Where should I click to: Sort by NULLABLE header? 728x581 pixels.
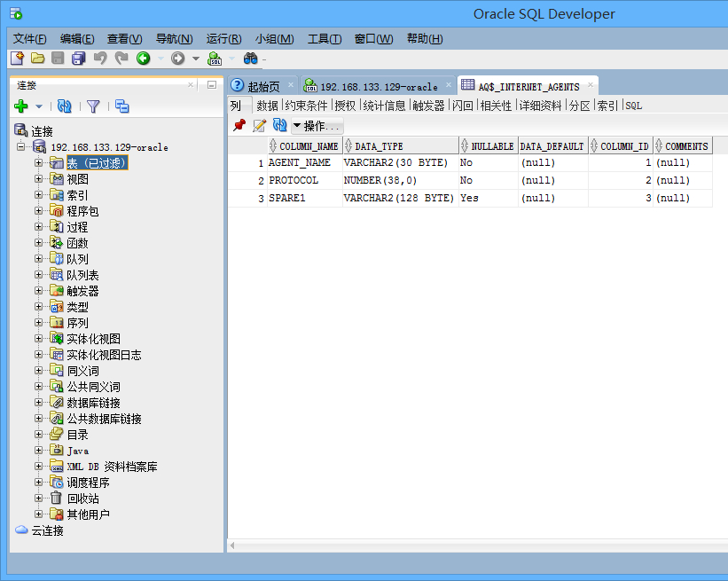[x=489, y=146]
